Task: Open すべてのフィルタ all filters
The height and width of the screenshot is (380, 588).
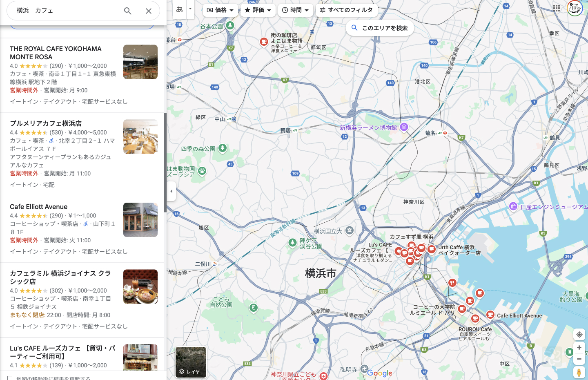Action: (346, 10)
